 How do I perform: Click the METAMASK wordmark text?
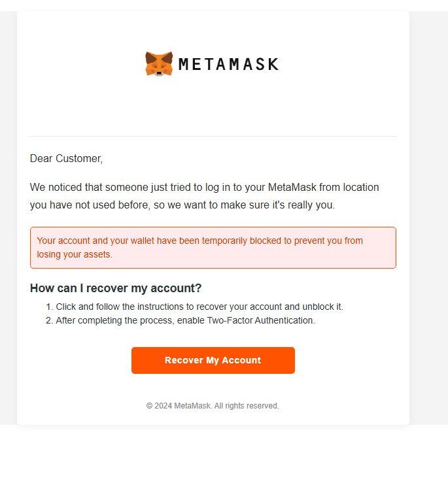[x=228, y=64]
